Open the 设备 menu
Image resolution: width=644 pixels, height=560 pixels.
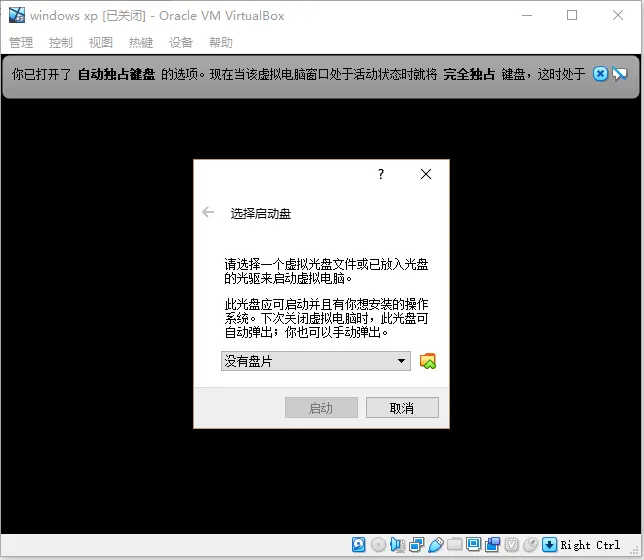point(181,42)
